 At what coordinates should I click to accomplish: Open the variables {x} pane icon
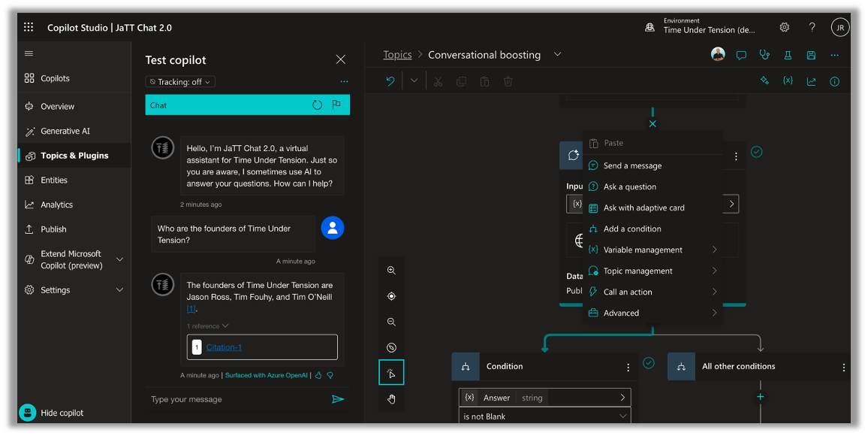788,81
